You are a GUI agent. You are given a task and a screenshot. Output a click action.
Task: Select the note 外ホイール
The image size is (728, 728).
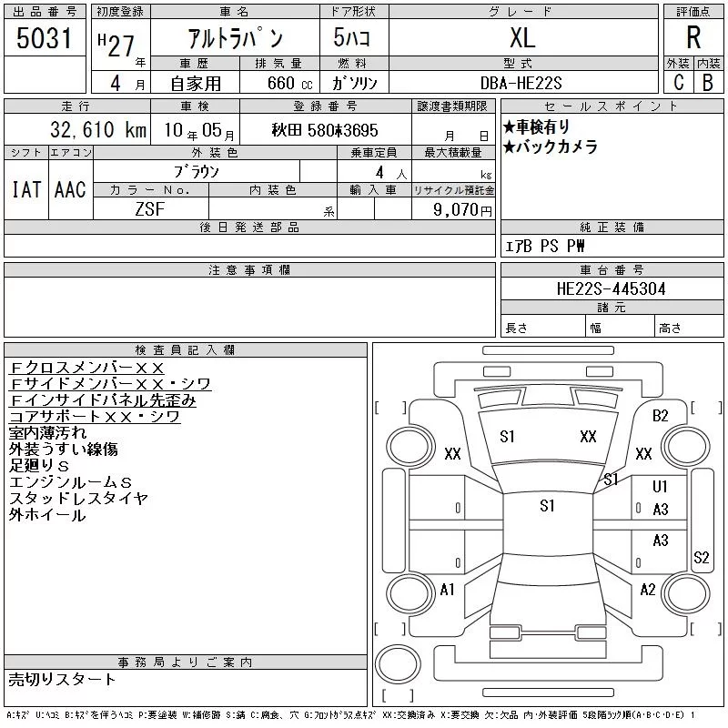pos(47,514)
